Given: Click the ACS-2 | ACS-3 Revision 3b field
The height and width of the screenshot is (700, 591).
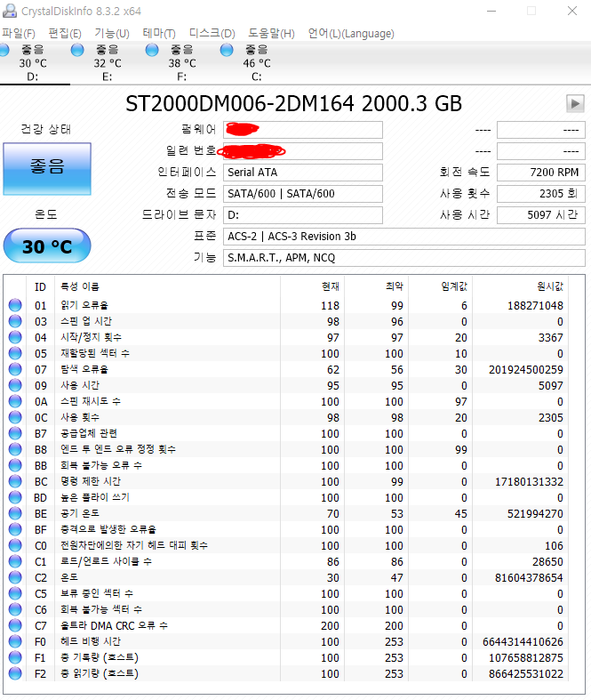Looking at the screenshot, I should click(x=404, y=237).
